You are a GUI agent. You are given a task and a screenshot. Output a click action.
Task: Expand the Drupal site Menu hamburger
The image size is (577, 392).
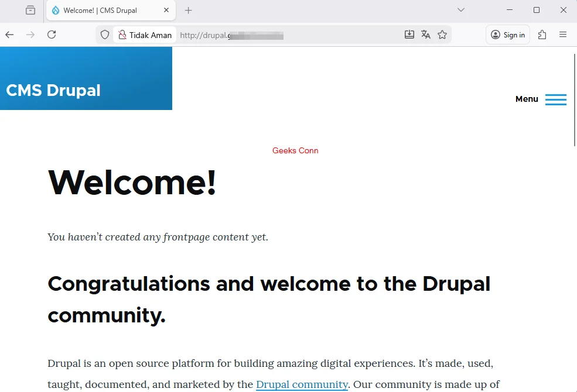(x=555, y=99)
